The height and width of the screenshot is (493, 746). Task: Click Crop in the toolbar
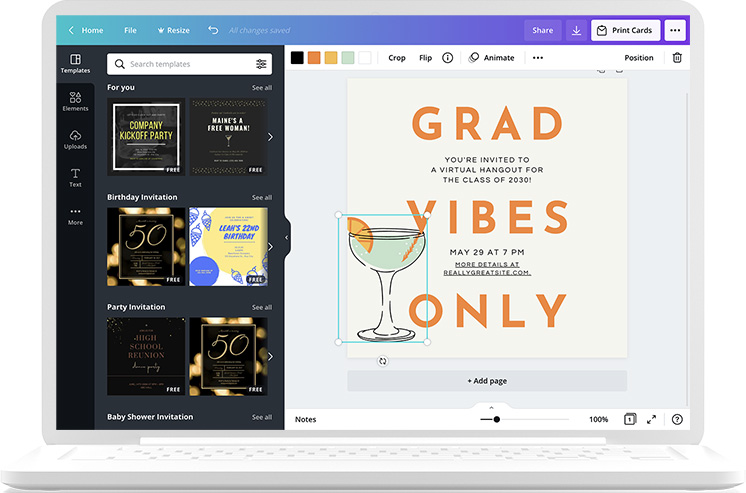pos(397,58)
